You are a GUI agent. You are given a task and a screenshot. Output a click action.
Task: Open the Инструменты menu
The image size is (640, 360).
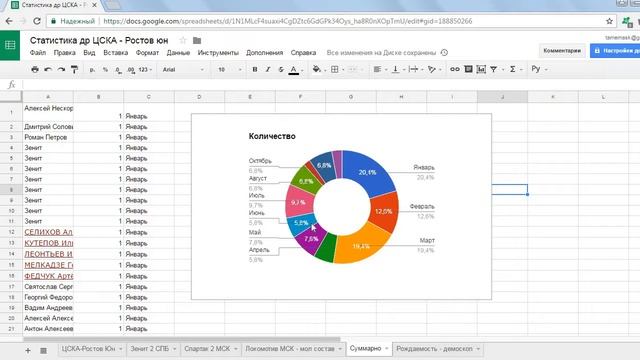[x=218, y=53]
